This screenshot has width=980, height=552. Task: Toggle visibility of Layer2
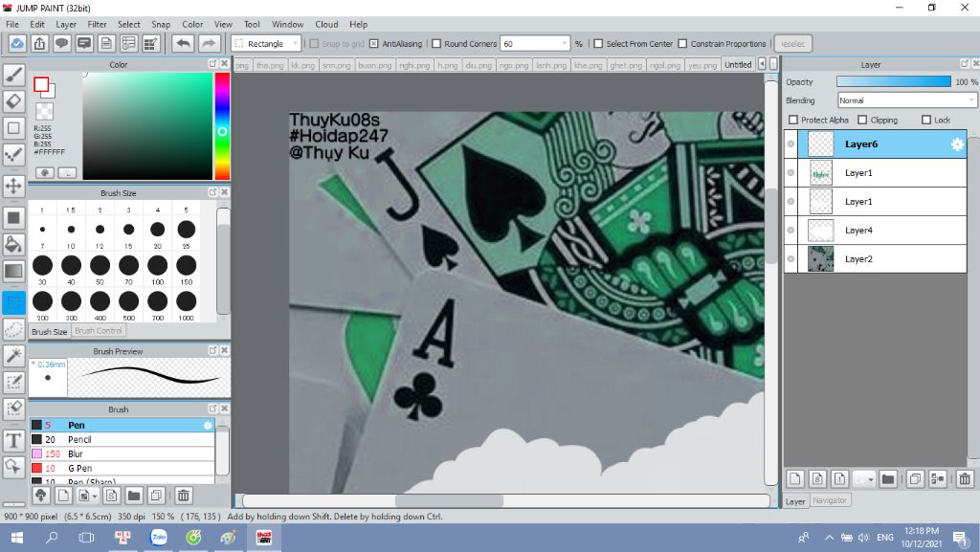click(x=791, y=259)
